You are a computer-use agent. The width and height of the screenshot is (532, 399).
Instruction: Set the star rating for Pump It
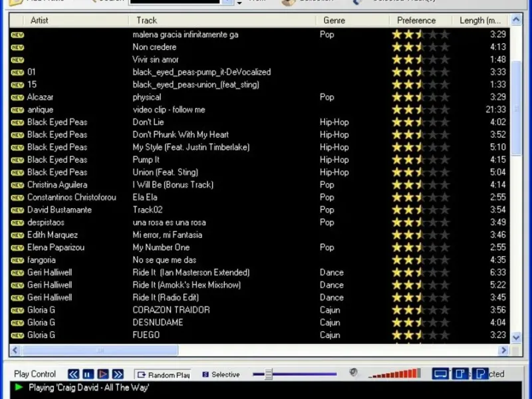(x=420, y=160)
